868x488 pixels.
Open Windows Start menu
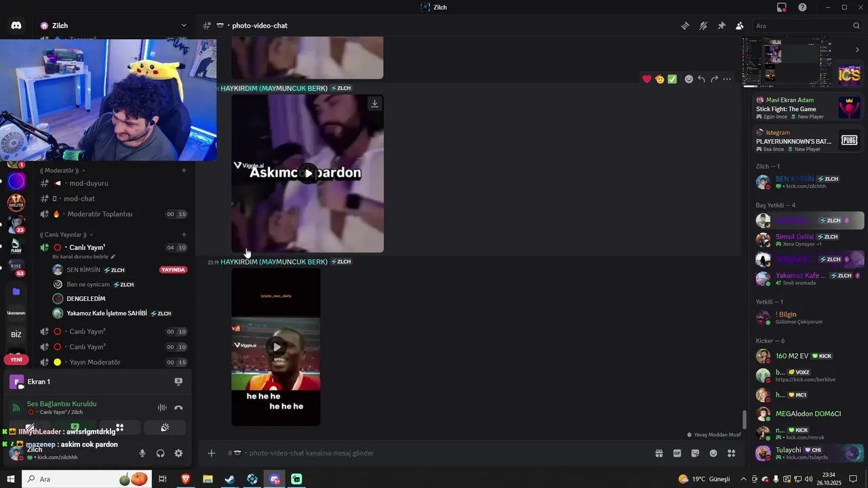[x=10, y=479]
